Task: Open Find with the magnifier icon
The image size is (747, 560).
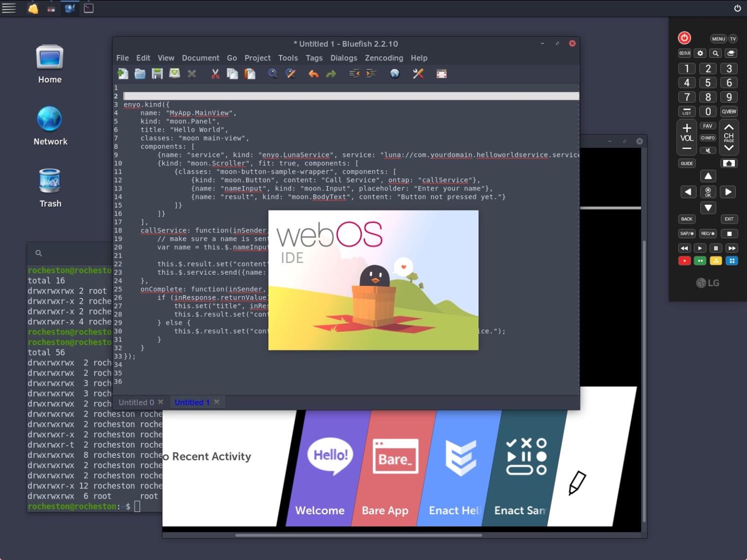Action: (x=273, y=73)
